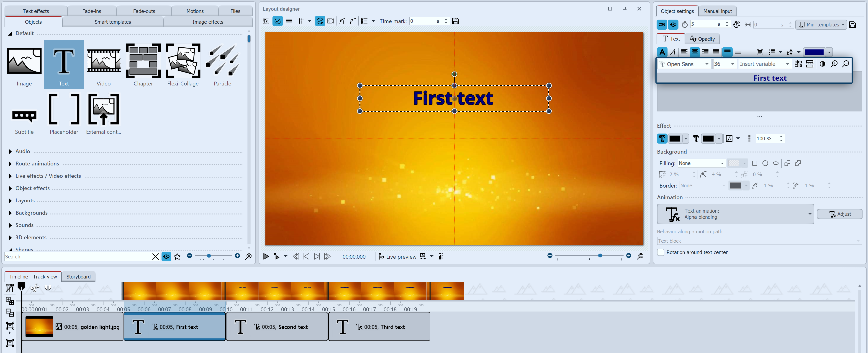Select the Subtitle object
The width and height of the screenshot is (868, 353).
point(24,115)
